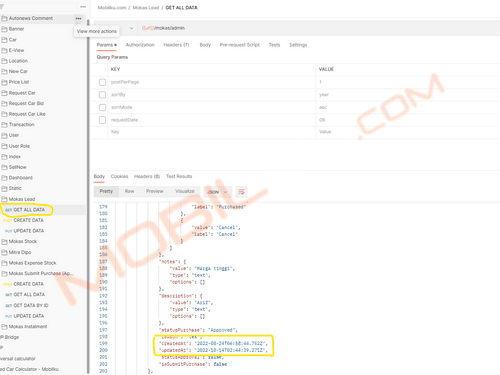Select the response Body tab

(99, 176)
